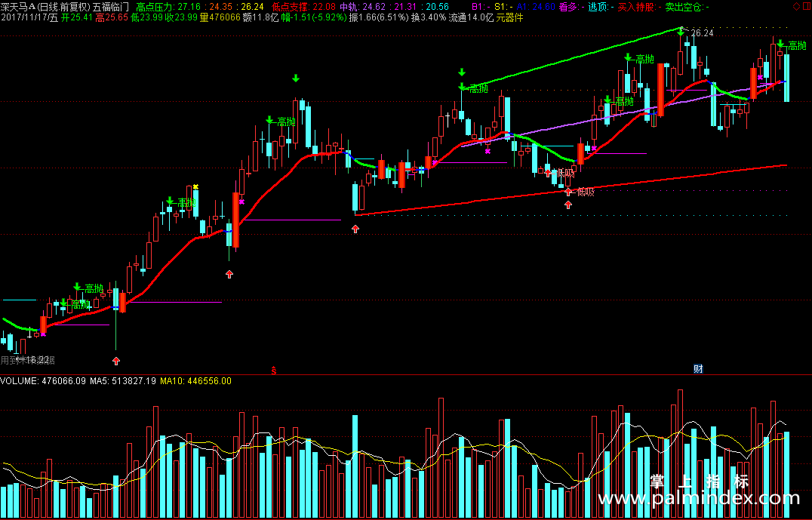The width and height of the screenshot is (812, 520).
Task: Click the 幅-1.51(-5.92%) change value
Action: point(314,17)
